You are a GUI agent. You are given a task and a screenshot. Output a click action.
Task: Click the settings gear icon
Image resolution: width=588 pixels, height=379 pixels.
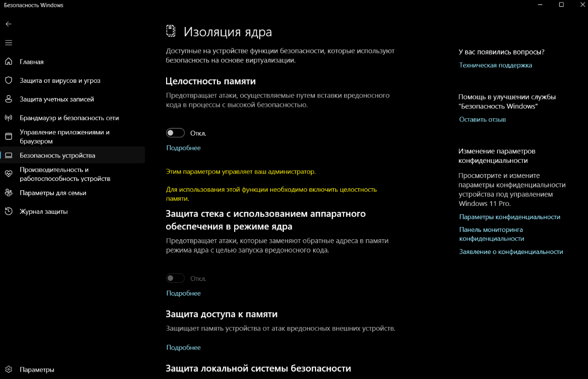[8, 369]
